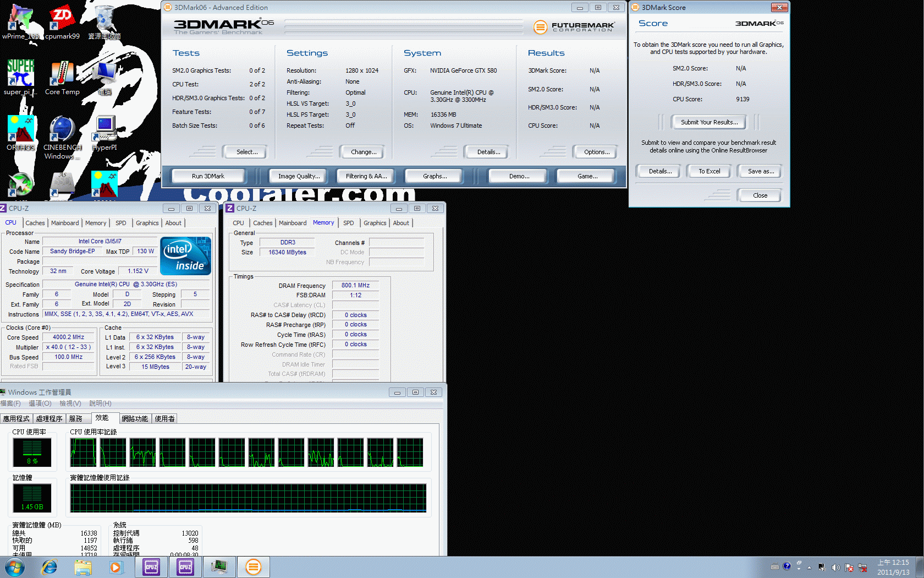Open About tab in left CPU-Z window
924x578 pixels.
point(173,223)
